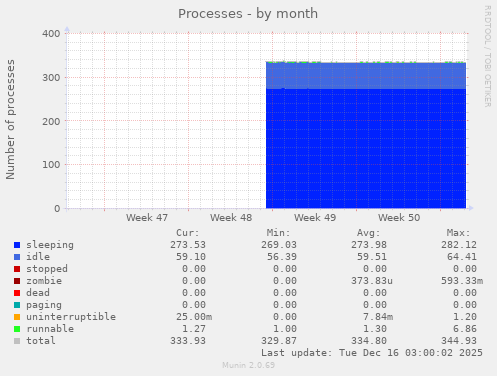
Task: Click zombie maximum value 593.33m
Action: click(462, 281)
